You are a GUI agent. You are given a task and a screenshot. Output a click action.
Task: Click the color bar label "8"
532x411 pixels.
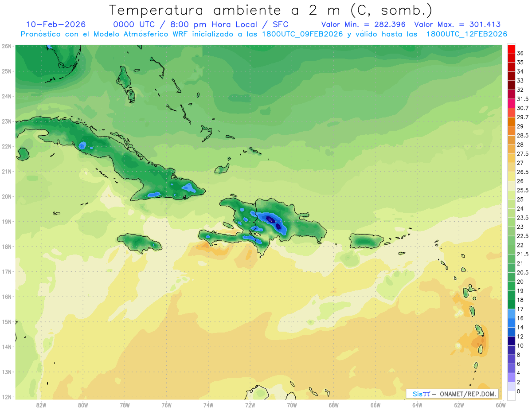click(x=519, y=355)
